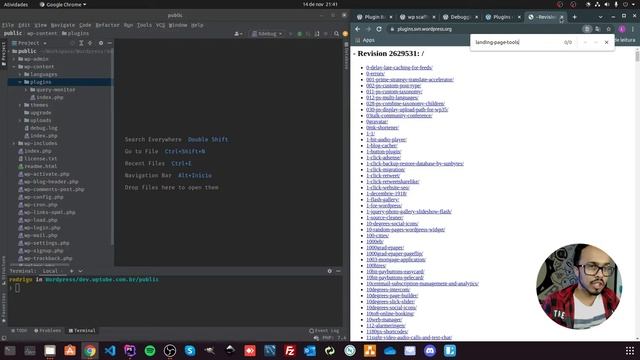Hide the Project panel with minus icon
This screenshot has height=360, width=640.
pyautogui.click(x=109, y=43)
